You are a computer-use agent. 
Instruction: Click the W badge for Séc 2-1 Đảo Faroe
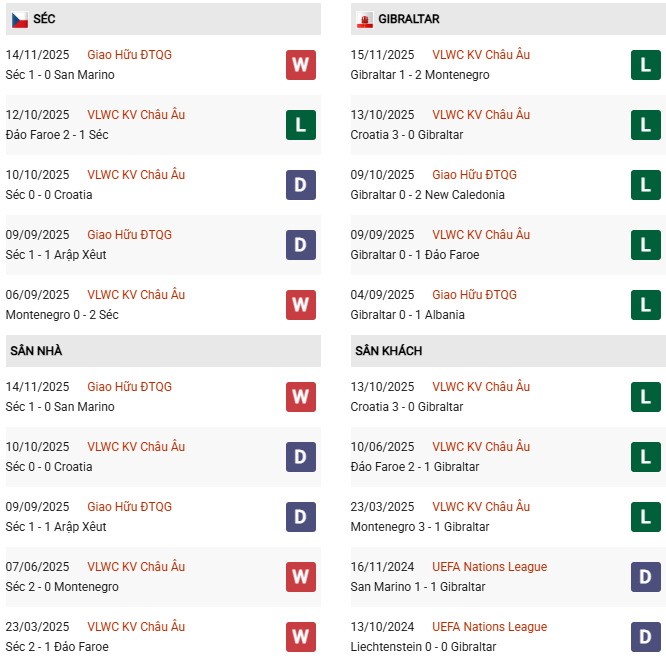(300, 637)
